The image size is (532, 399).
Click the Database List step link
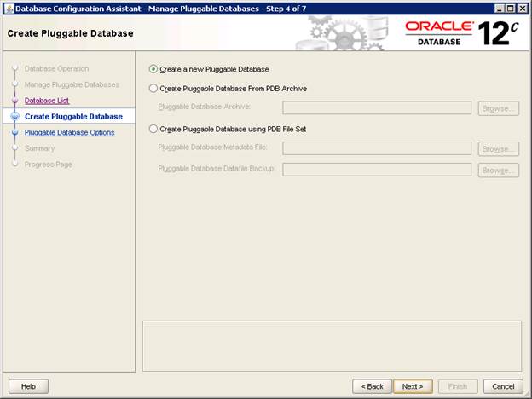47,101
